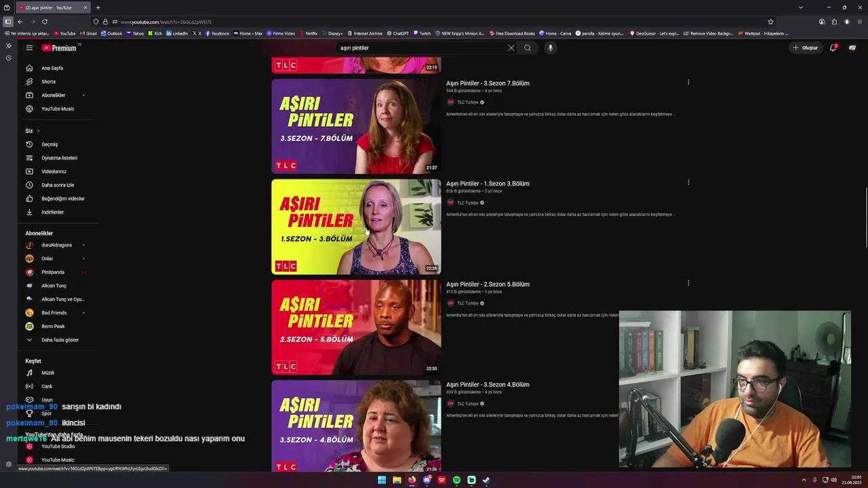
Task: Open ChatGPT bookmark in bookmarks bar
Action: 398,33
